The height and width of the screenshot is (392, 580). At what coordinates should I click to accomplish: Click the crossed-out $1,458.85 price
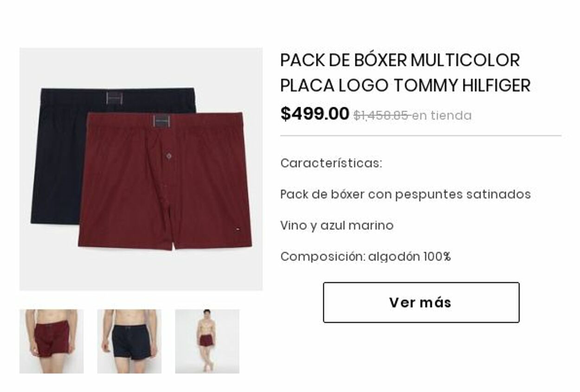click(x=381, y=116)
